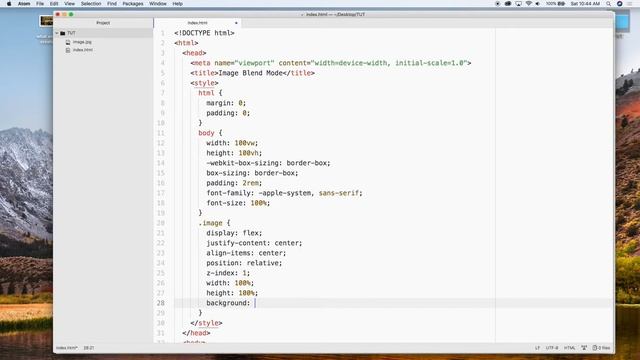The height and width of the screenshot is (360, 640).
Task: Click index.html file name in status bar
Action: tap(67, 348)
